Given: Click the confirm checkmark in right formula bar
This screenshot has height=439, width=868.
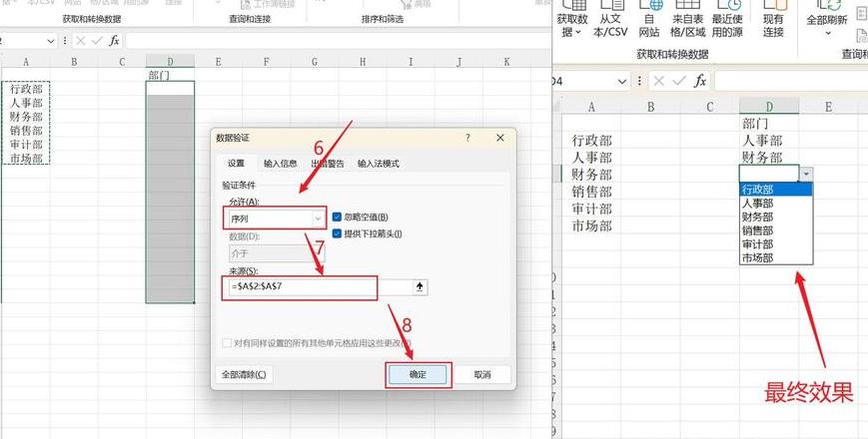Looking at the screenshot, I should 679,81.
